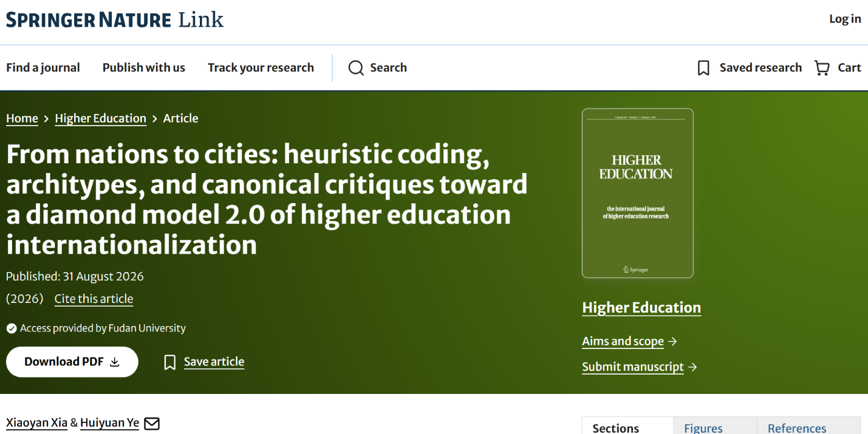Screen dimensions: 868x434
Task: Open Cite this article link
Action: [x=94, y=299]
